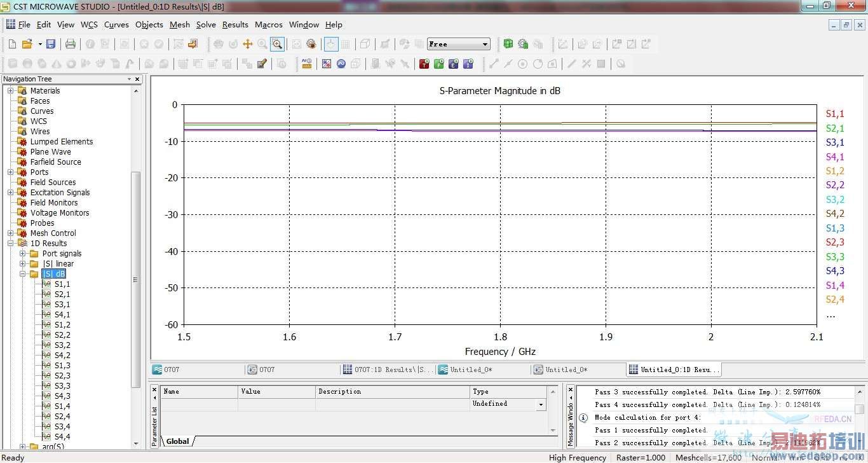Click the Materials folder icon in tree
Screen dimensions: 868x463
(x=22, y=91)
